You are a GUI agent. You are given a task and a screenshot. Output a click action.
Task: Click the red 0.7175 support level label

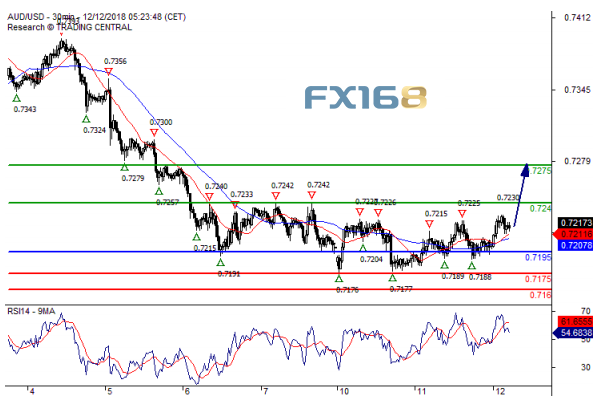coord(538,279)
